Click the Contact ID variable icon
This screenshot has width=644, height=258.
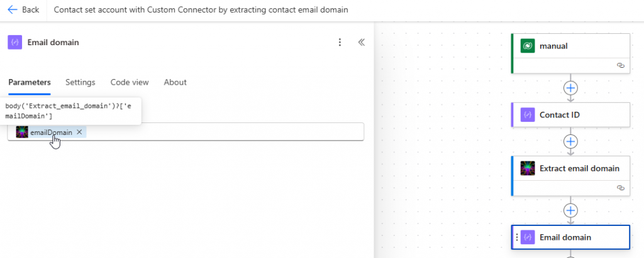528,115
